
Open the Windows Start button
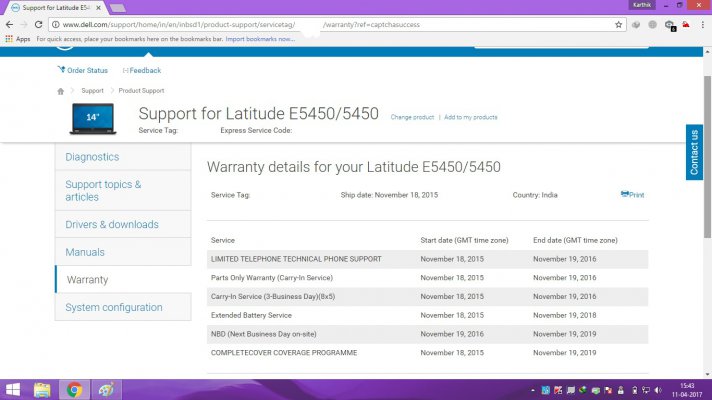[x=13, y=390]
